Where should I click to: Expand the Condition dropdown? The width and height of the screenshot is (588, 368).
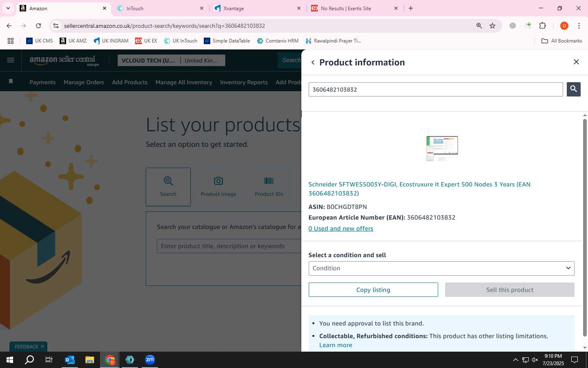441,268
